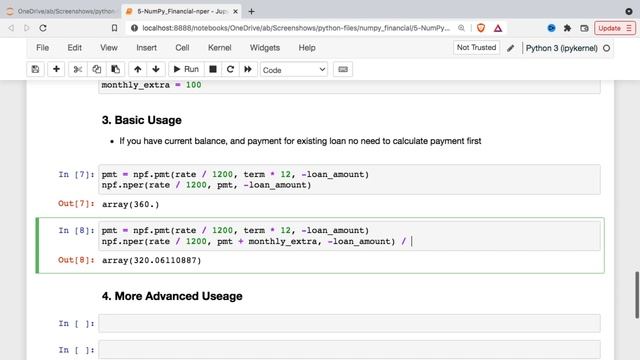This screenshot has width=640, height=360.
Task: Bookmark this page icon
Action: click(114, 28)
